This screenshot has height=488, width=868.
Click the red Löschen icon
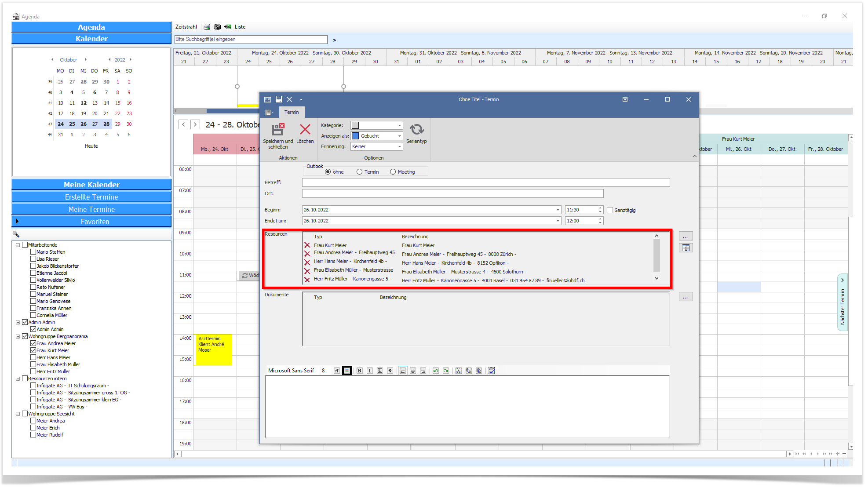(x=305, y=129)
